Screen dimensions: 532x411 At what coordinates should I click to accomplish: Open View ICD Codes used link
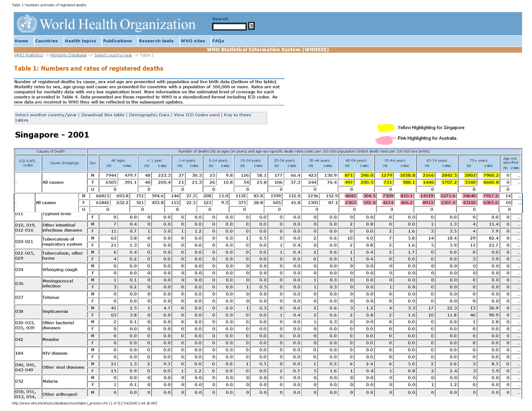(196, 115)
